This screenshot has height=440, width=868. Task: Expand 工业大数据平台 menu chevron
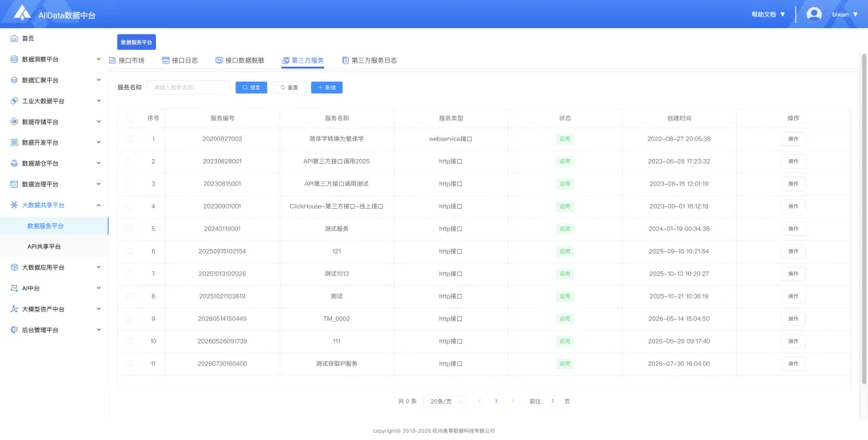[x=99, y=101]
